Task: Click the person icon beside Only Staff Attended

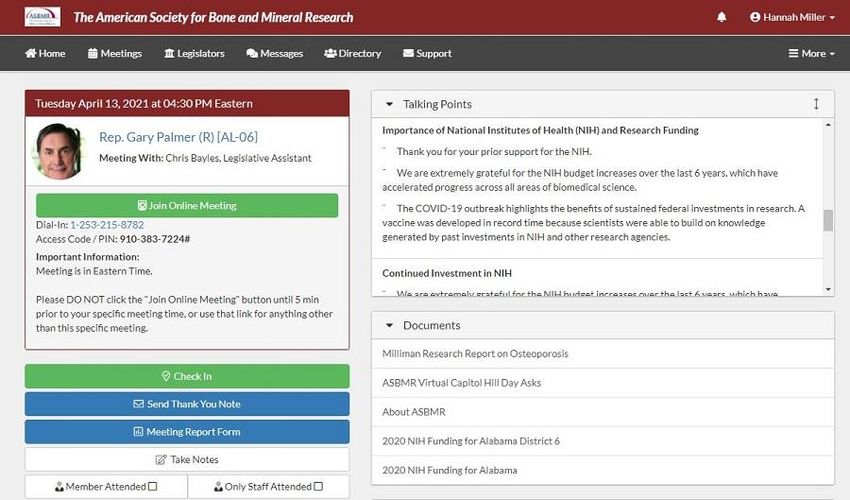Action: tap(218, 487)
